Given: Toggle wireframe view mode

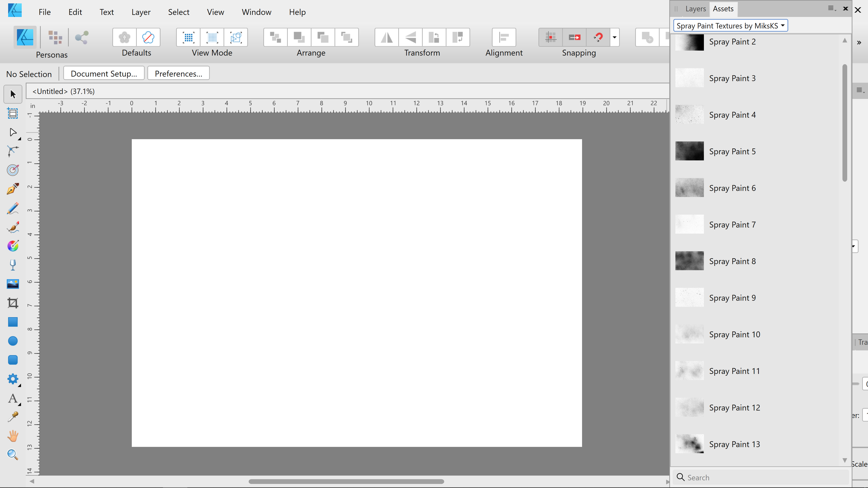Looking at the screenshot, I should pyautogui.click(x=236, y=37).
